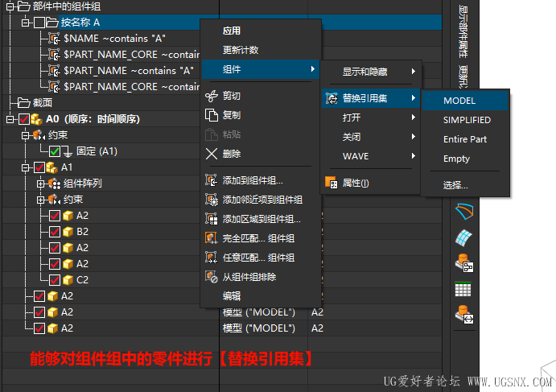Uncheck the B2 component checkbox
This screenshot has height=392, width=556.
55,232
